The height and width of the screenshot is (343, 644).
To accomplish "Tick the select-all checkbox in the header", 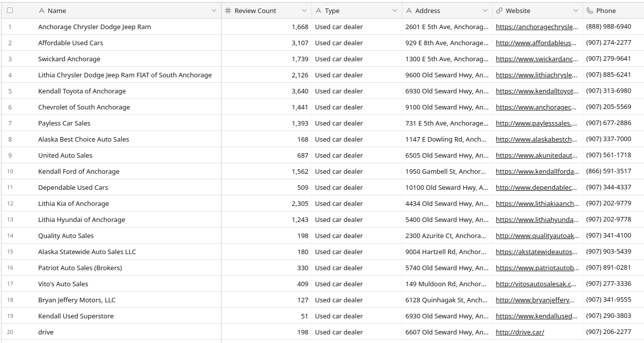I will pos(10,11).
